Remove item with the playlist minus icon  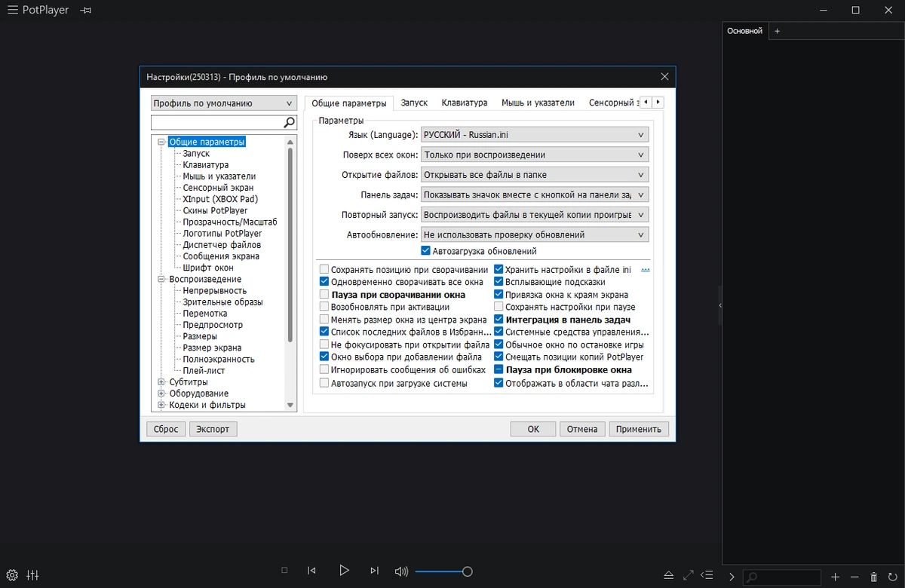coord(854,577)
